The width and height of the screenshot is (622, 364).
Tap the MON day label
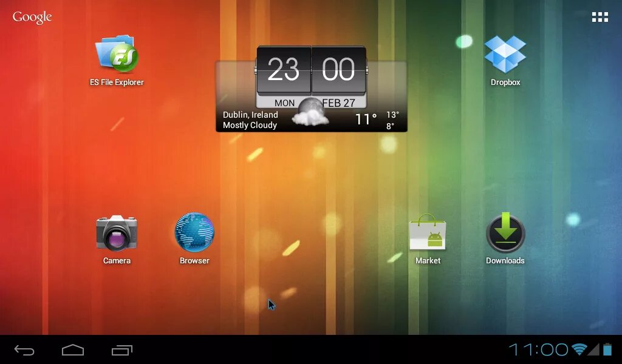tap(284, 103)
